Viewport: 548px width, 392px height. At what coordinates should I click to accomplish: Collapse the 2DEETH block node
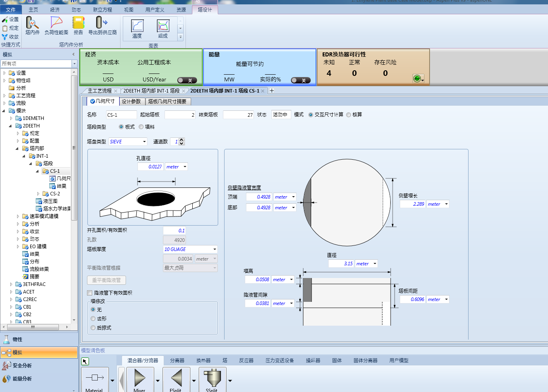(x=10, y=126)
